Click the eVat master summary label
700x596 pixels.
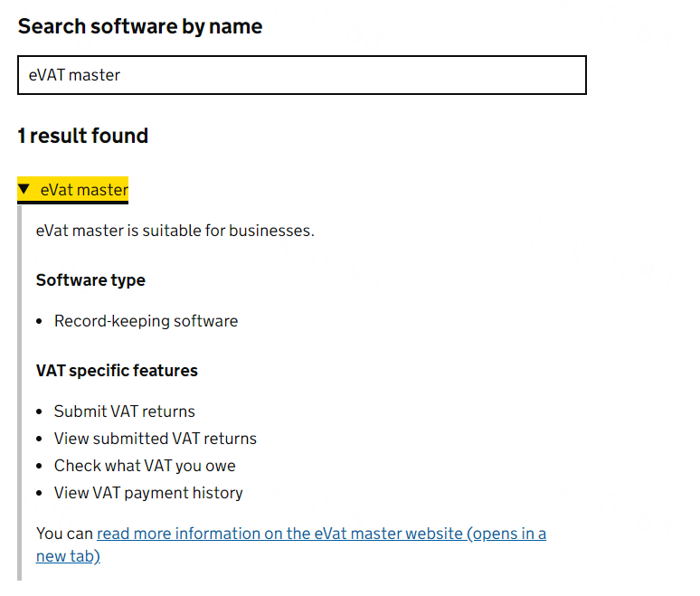[84, 190]
